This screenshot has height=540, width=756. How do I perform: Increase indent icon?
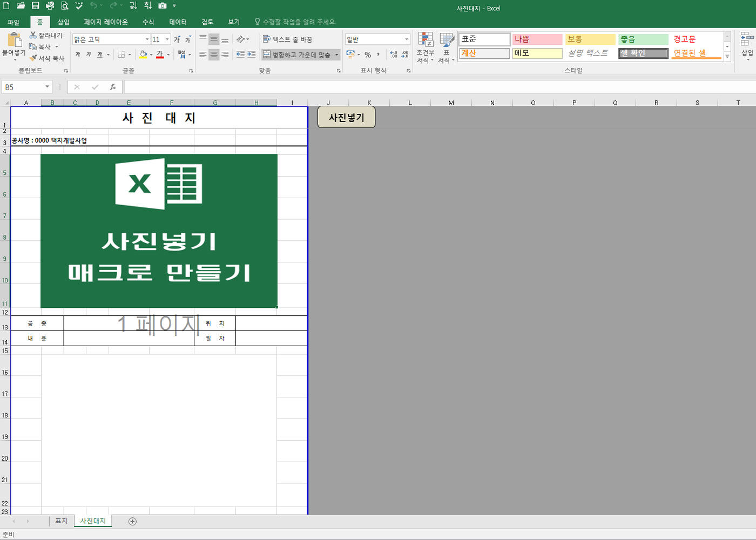tap(252, 55)
